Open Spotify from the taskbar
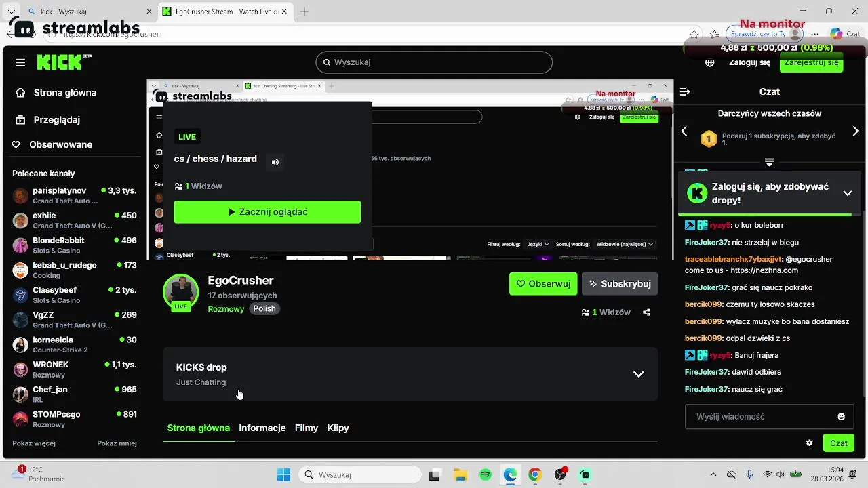This screenshot has height=488, width=868. 485,474
